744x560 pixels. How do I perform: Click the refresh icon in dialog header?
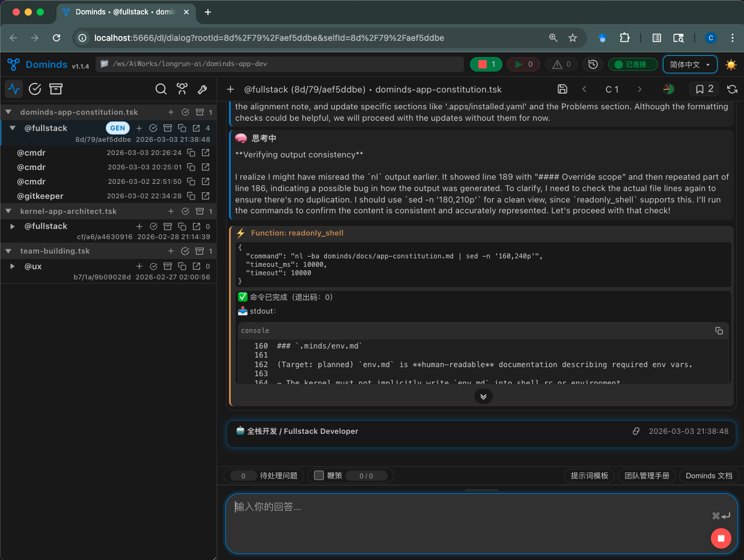(x=732, y=89)
